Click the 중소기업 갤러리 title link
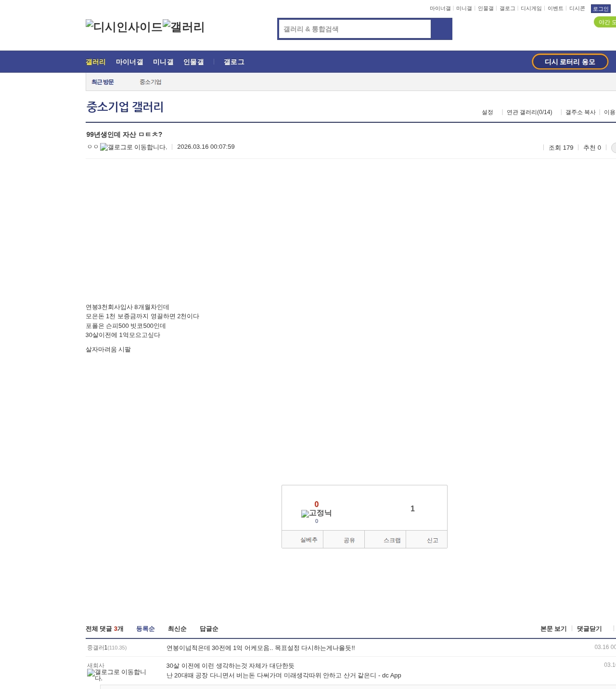Screen dimensions: 616x689 125,107
